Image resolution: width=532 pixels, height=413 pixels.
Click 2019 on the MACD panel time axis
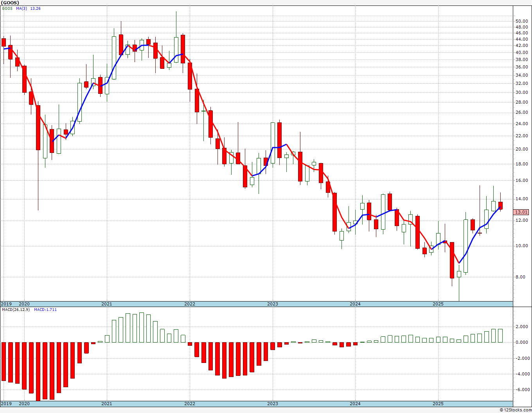pyautogui.click(x=6, y=404)
